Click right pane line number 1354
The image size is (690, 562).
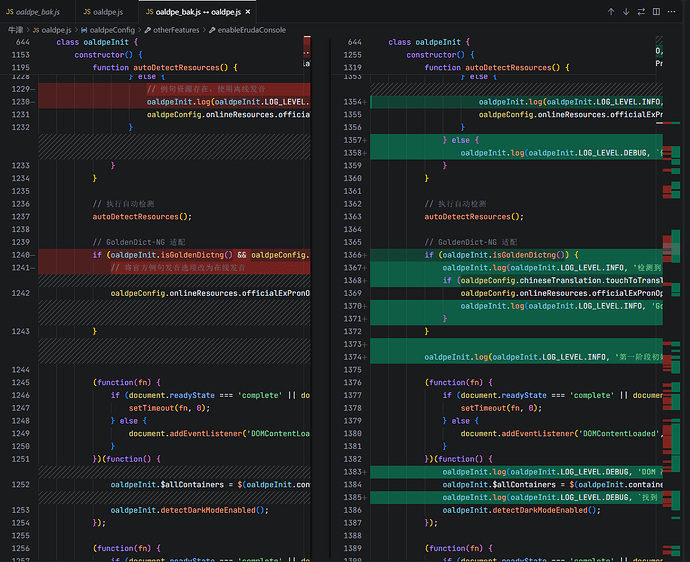[x=352, y=102]
